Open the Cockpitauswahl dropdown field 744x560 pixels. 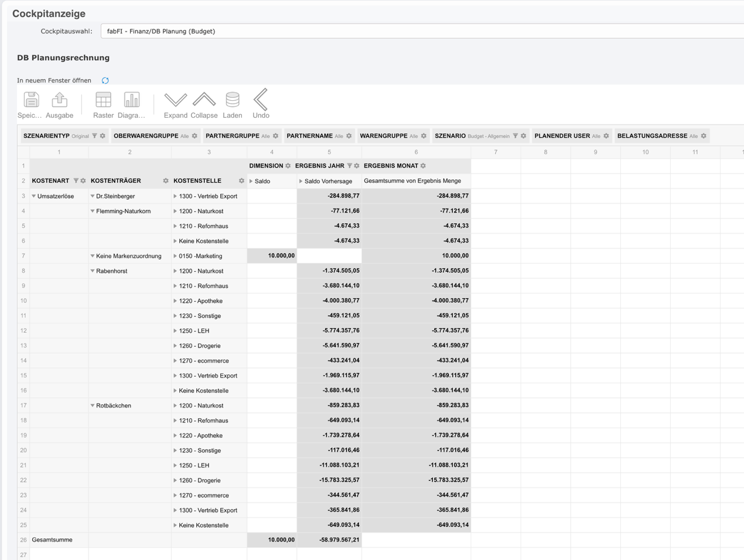[x=422, y=32]
